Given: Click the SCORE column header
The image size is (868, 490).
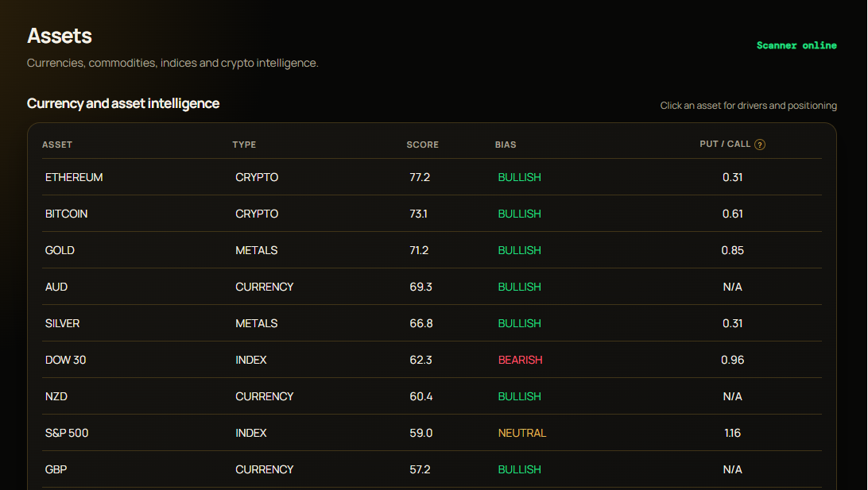Looking at the screenshot, I should [422, 145].
